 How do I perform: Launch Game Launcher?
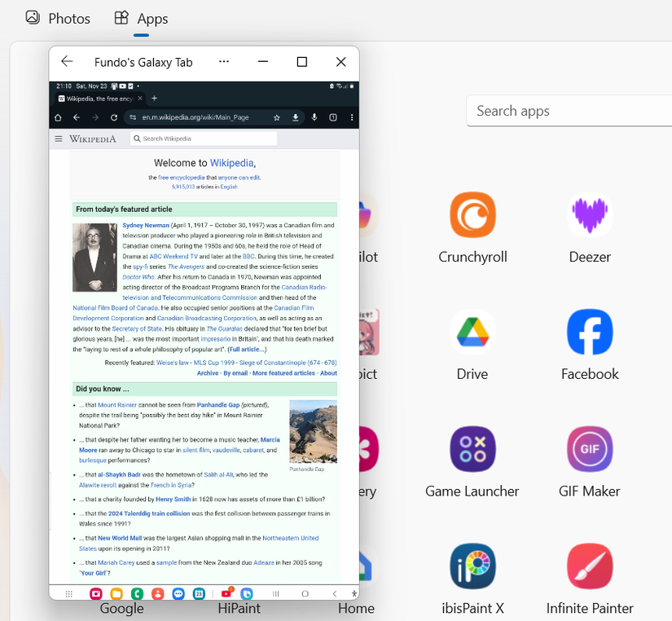472,449
